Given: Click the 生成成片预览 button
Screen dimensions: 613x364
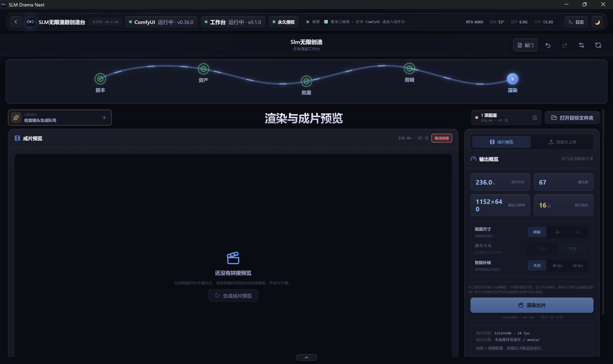Looking at the screenshot, I should [x=233, y=295].
